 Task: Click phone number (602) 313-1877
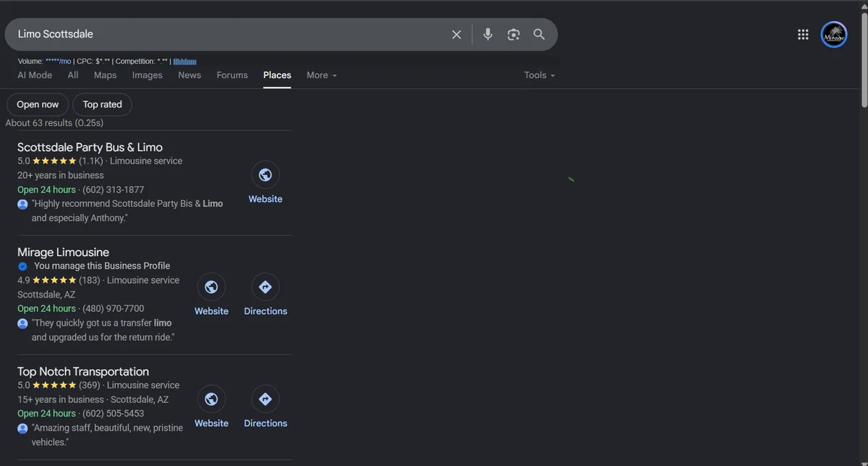click(113, 190)
